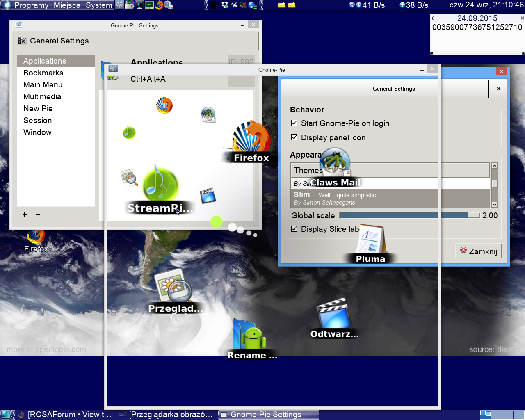Viewport: 525px width, 420px height.
Task: Switch to Przeglądarka obrazó... taskbar window
Action: pos(166,415)
